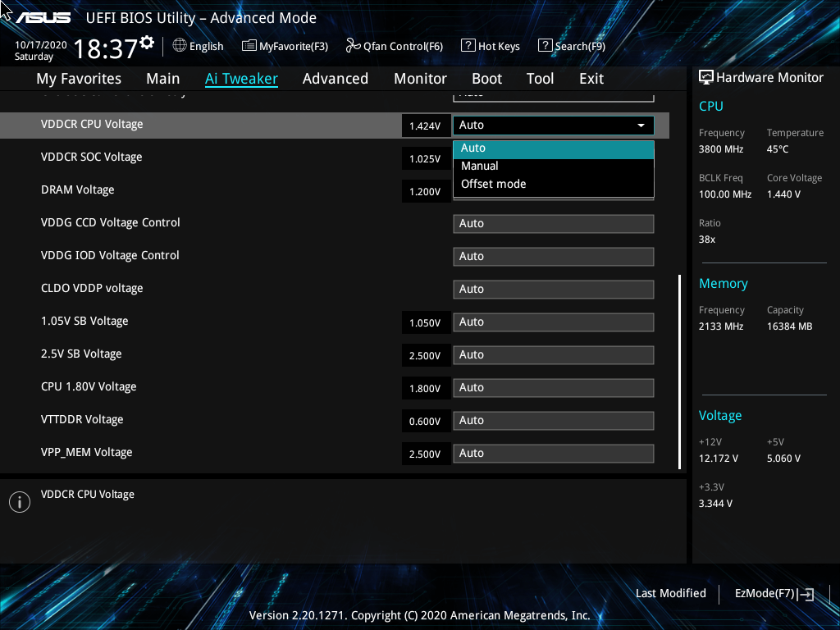Open CPU 1.80V Voltage Auto field
This screenshot has width=840, height=630.
click(x=554, y=388)
